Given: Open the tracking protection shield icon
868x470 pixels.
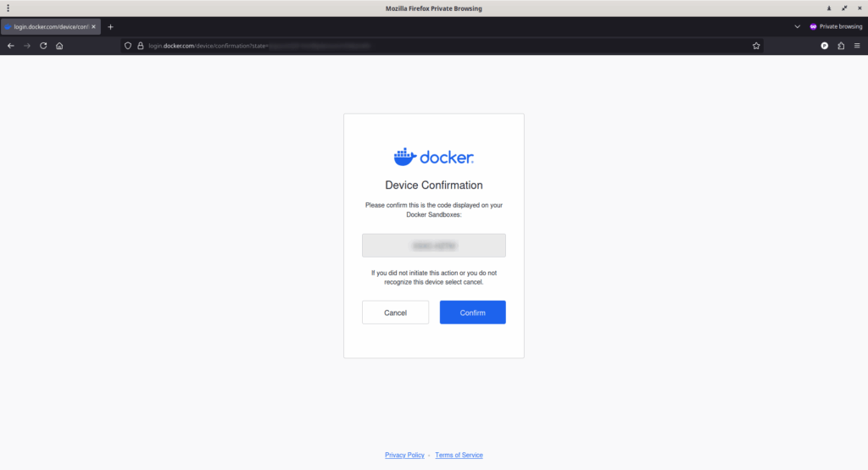Looking at the screenshot, I should [x=128, y=46].
